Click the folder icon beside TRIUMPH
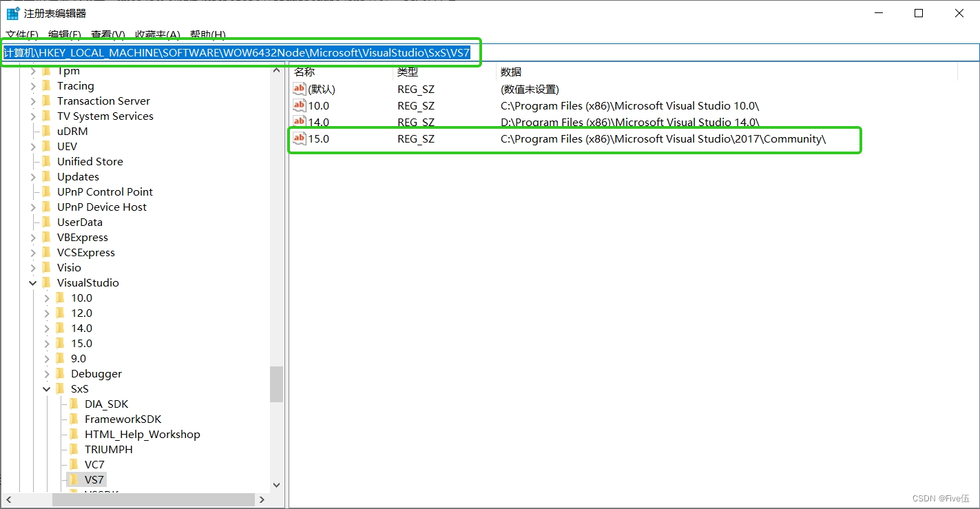980x509 pixels. pos(74,450)
